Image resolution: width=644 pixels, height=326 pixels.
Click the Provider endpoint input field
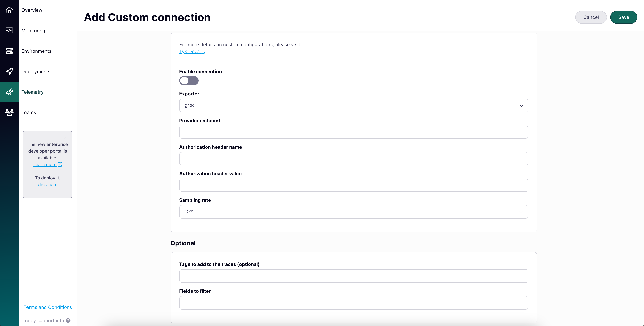tap(354, 132)
